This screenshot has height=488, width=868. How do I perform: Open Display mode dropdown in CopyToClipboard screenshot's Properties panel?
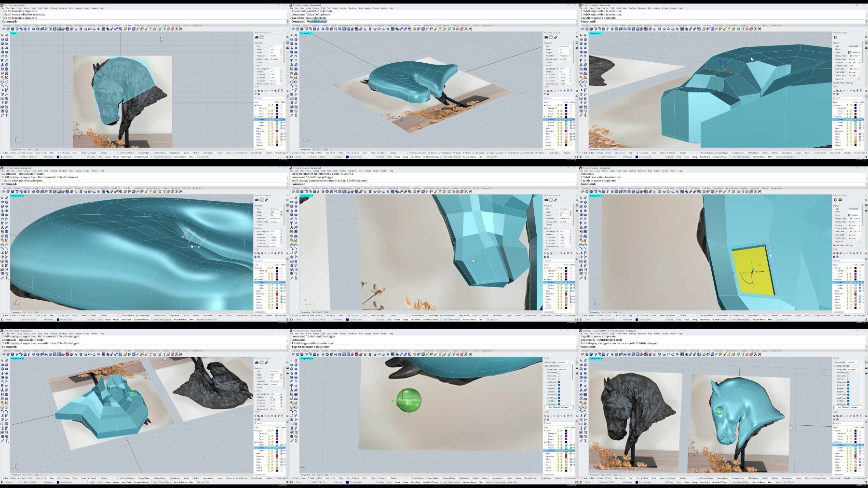click(565, 59)
